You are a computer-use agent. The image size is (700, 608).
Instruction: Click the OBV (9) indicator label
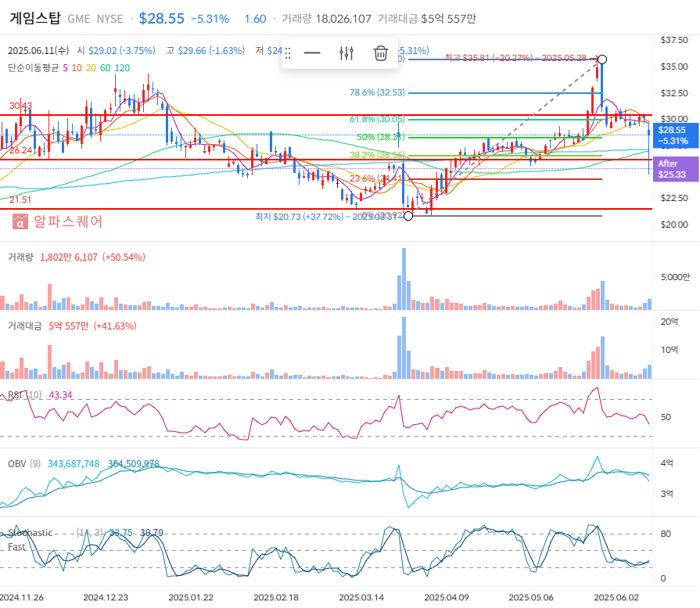pyautogui.click(x=24, y=464)
